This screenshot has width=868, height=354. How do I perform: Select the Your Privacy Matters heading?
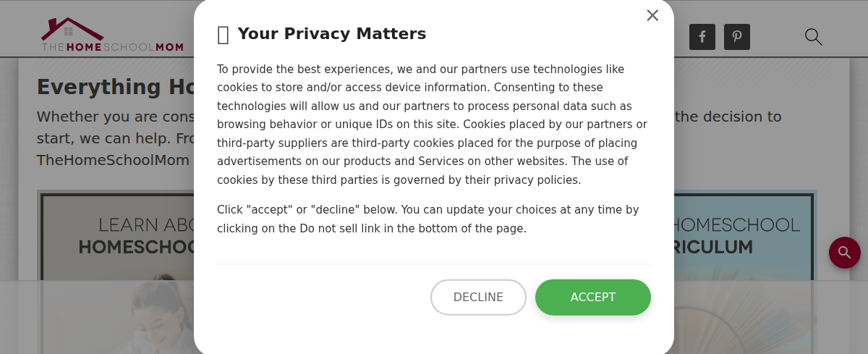331,34
